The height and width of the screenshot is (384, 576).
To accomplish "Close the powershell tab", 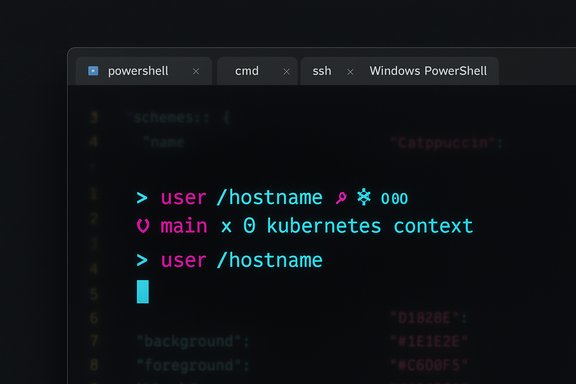I will pos(196,72).
